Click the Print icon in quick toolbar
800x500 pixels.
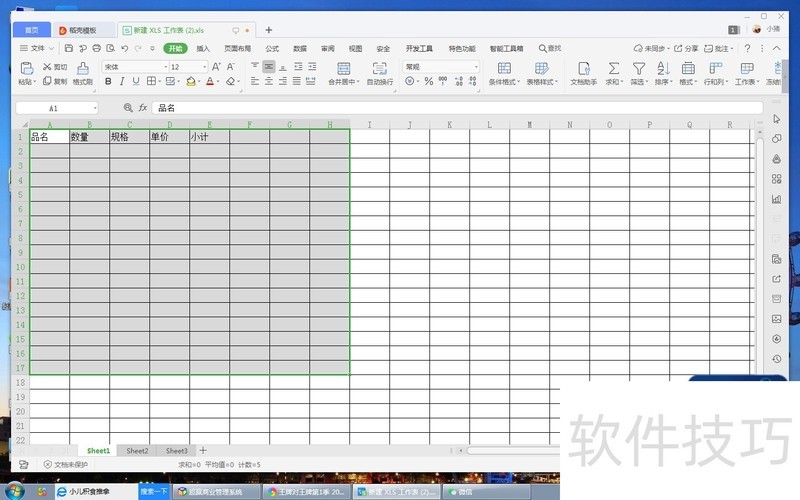click(x=96, y=48)
